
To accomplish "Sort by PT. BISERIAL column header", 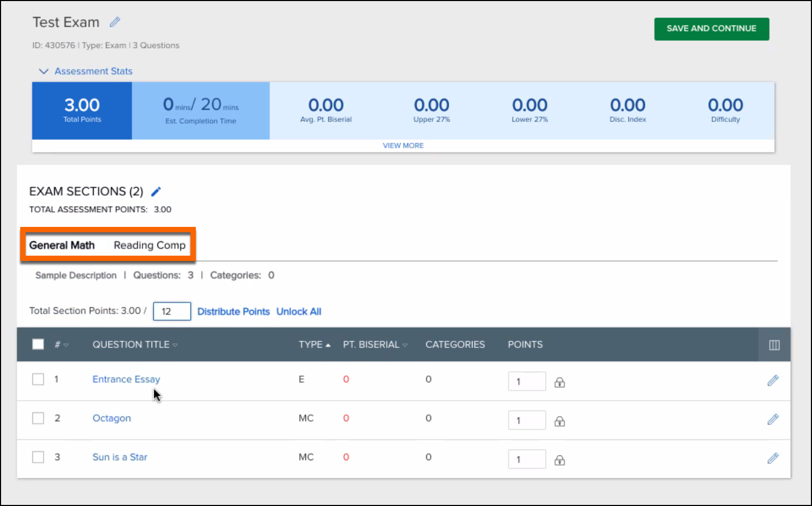I will point(375,345).
